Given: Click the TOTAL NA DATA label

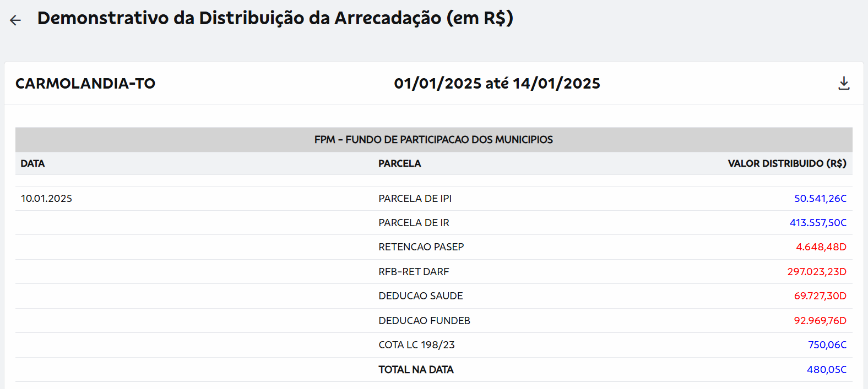Looking at the screenshot, I should [x=416, y=370].
